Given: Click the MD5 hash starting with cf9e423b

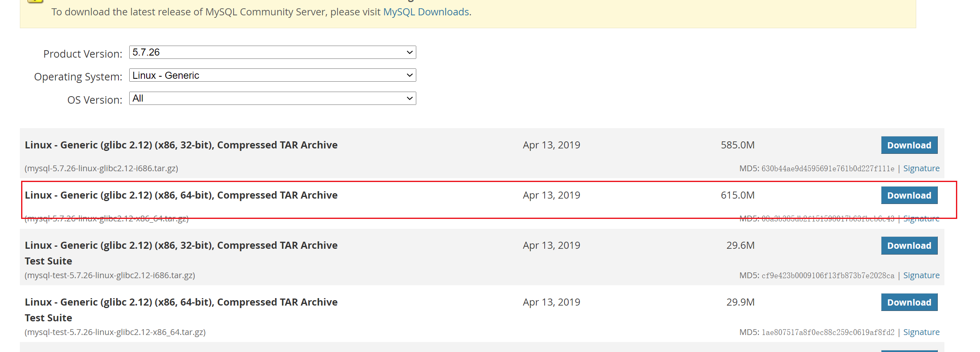Looking at the screenshot, I should click(x=828, y=276).
